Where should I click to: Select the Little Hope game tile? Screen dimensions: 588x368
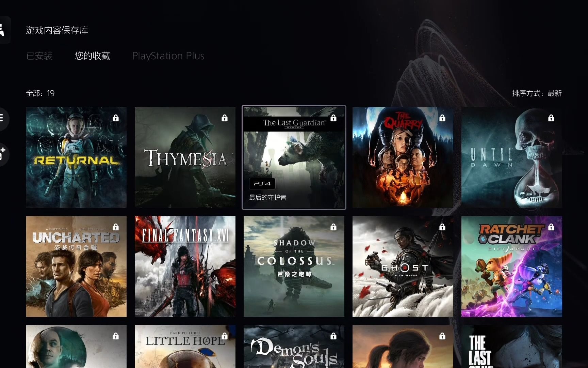(x=185, y=347)
